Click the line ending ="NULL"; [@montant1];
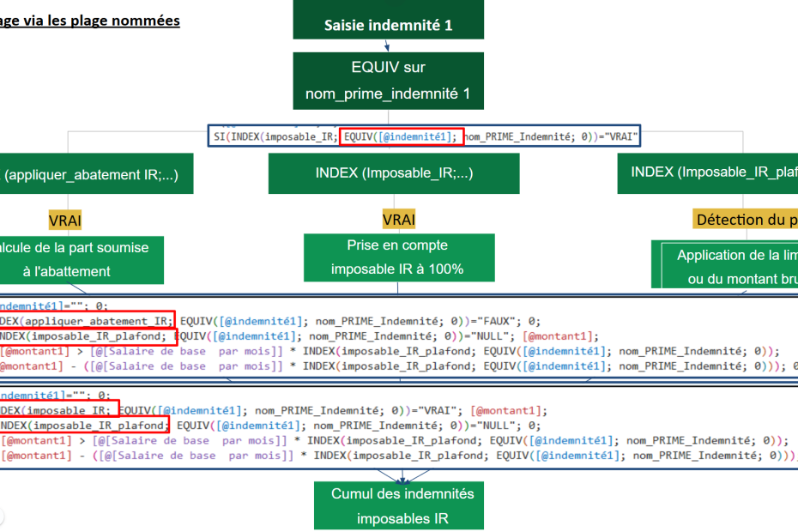The width and height of the screenshot is (798, 532). click(x=299, y=336)
